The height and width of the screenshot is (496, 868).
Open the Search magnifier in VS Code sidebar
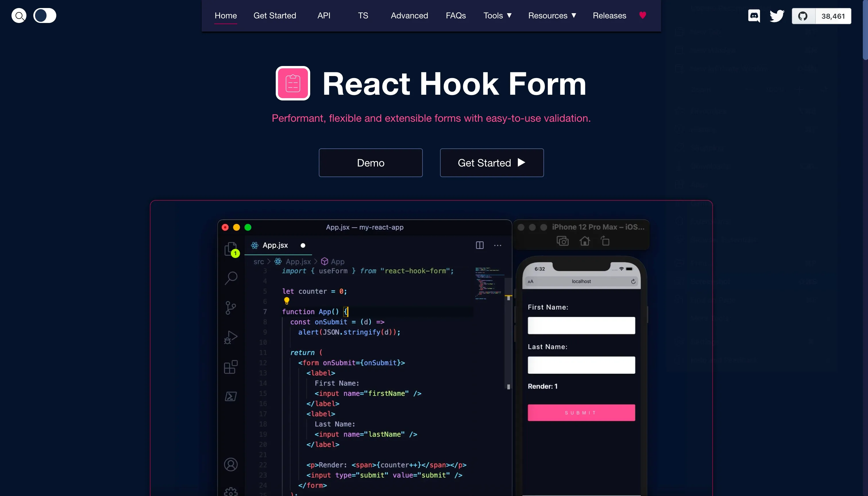231,278
